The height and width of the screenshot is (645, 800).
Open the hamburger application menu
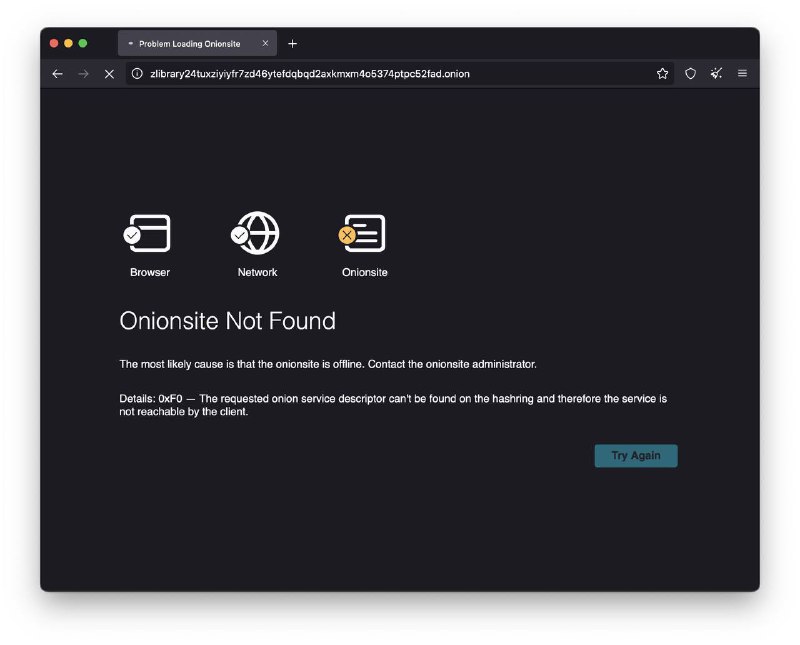tap(742, 73)
